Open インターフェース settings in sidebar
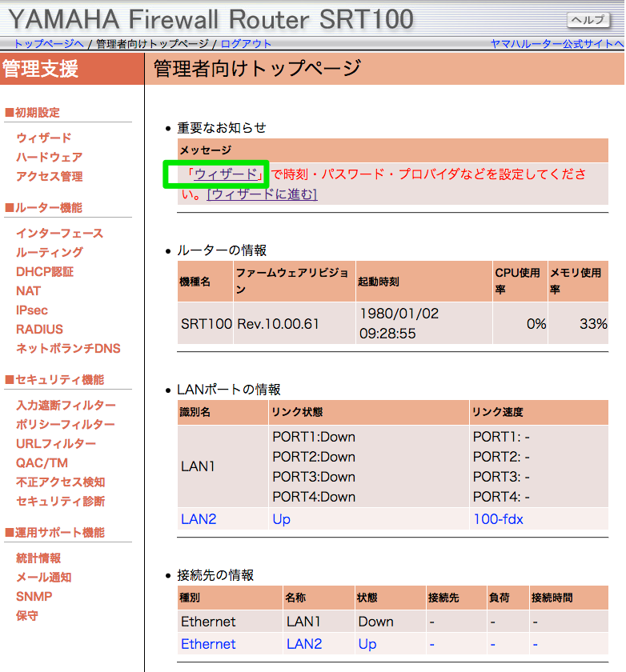The image size is (626, 672). tap(59, 234)
